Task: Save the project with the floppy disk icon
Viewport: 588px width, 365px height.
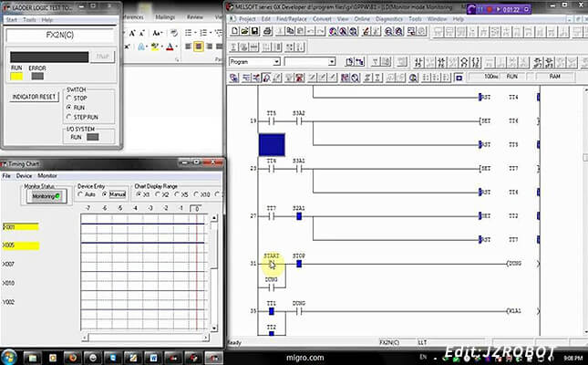Action: [253, 30]
